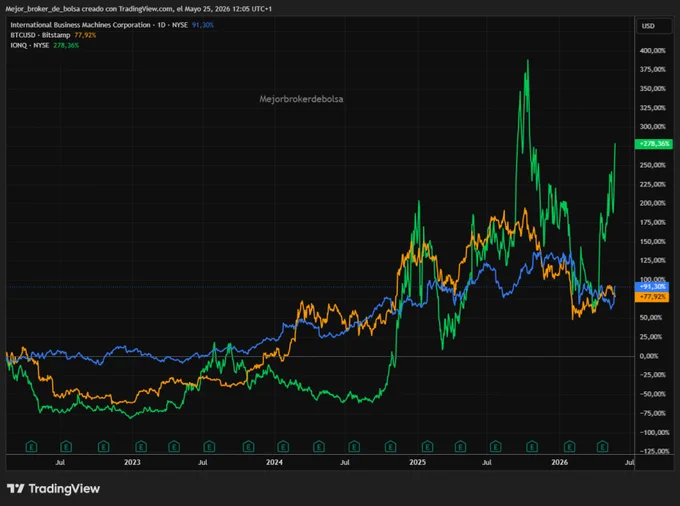The width and height of the screenshot is (680, 506).
Task: Select the earnings marker just after the 2025 label
Action: pyautogui.click(x=427, y=446)
